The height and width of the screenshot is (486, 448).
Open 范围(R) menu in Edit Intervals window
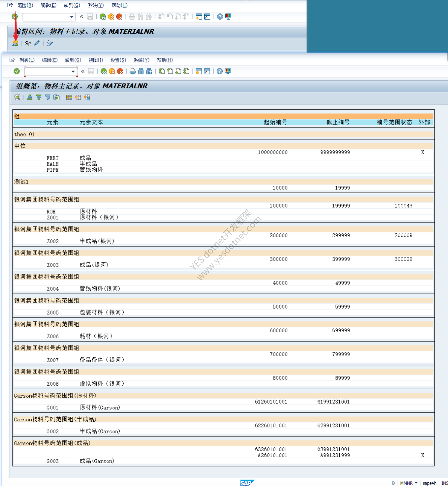(25, 5)
